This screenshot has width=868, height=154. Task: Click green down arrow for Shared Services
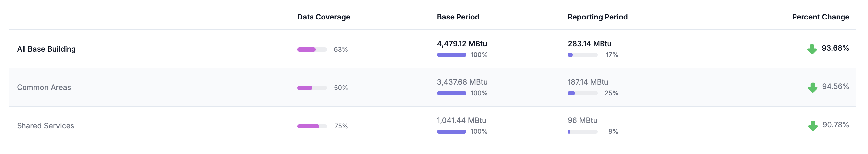coord(813,126)
